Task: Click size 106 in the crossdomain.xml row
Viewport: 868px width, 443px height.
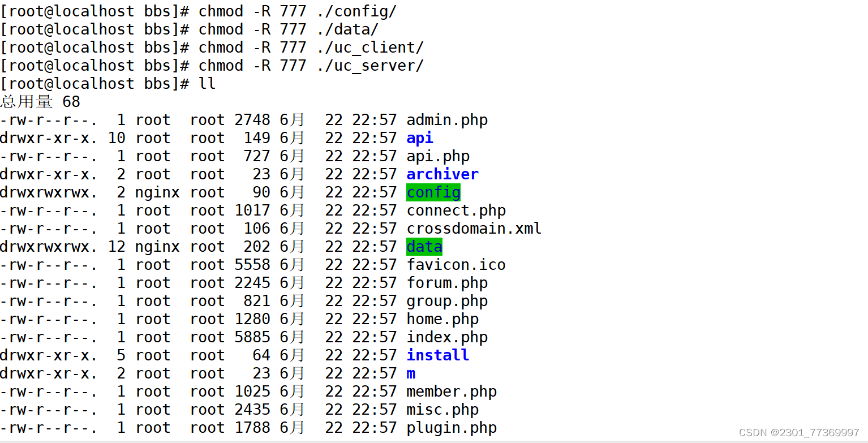Action: pos(257,229)
